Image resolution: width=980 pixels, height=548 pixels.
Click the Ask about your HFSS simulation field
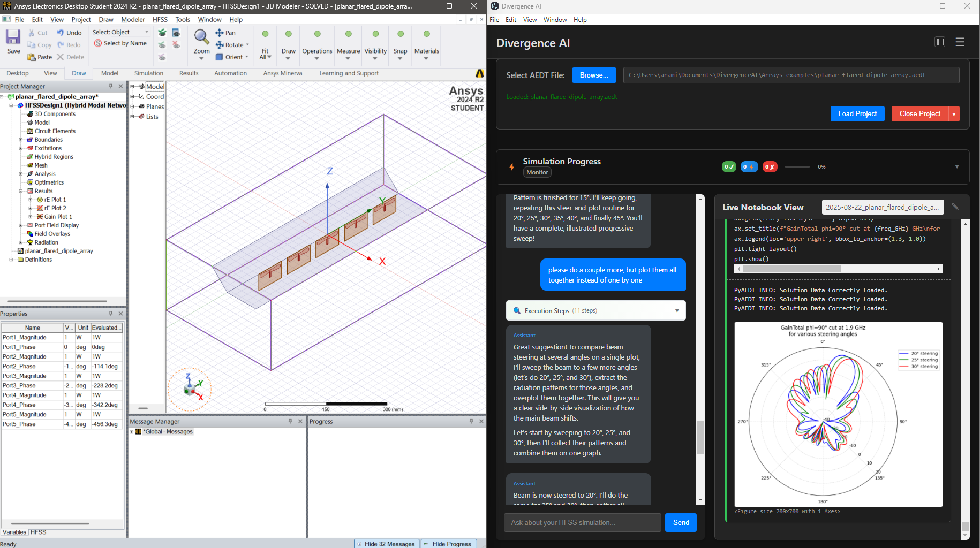click(x=582, y=522)
